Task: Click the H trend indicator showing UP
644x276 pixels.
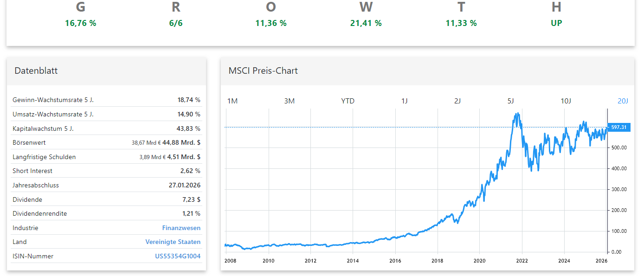Action: pyautogui.click(x=556, y=14)
